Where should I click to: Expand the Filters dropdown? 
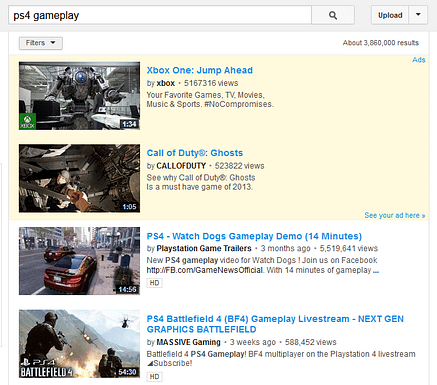pyautogui.click(x=41, y=43)
